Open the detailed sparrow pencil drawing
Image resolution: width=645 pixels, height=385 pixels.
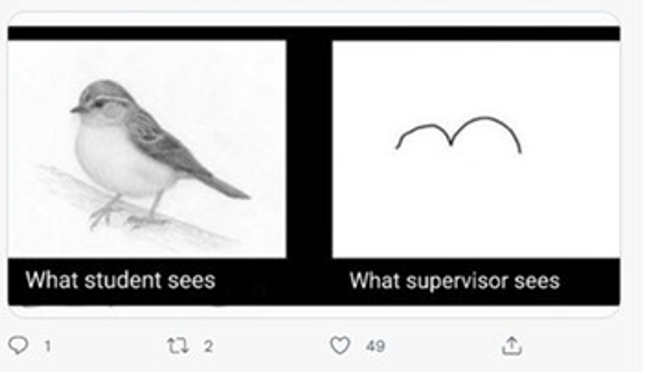pos(147,149)
